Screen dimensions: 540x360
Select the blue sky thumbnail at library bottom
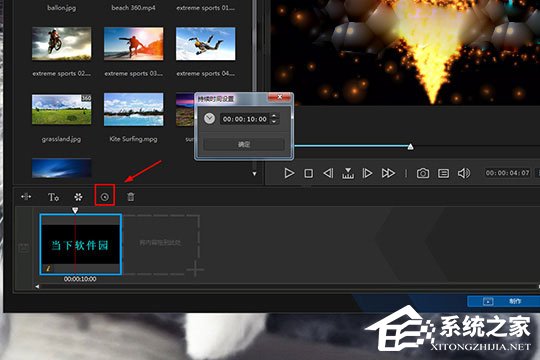(x=62, y=168)
